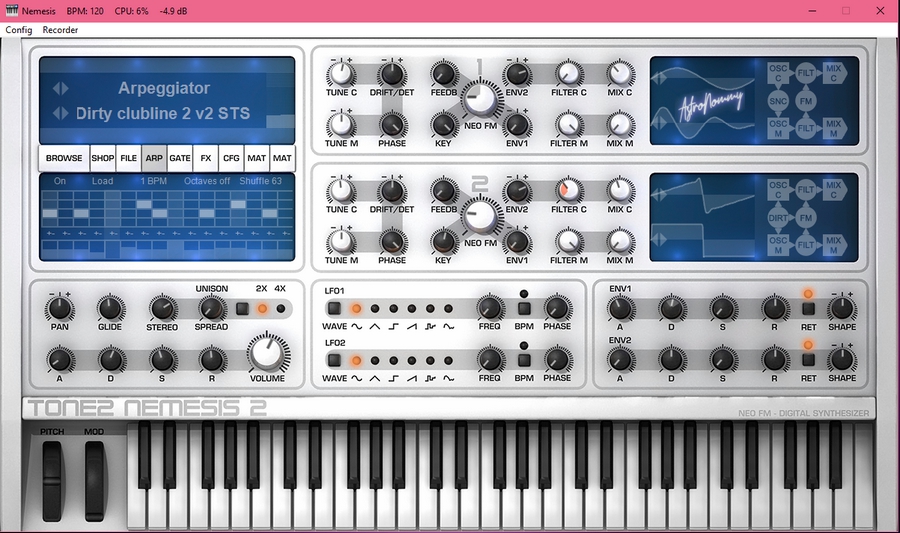Screen dimensions: 900x533
Task: Click the LFO1 FREQ knob
Action: click(x=490, y=309)
